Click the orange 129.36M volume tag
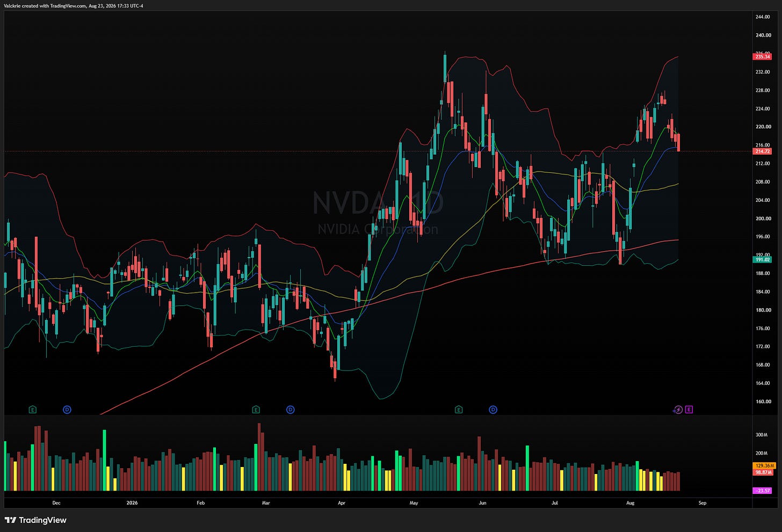 pyautogui.click(x=764, y=465)
